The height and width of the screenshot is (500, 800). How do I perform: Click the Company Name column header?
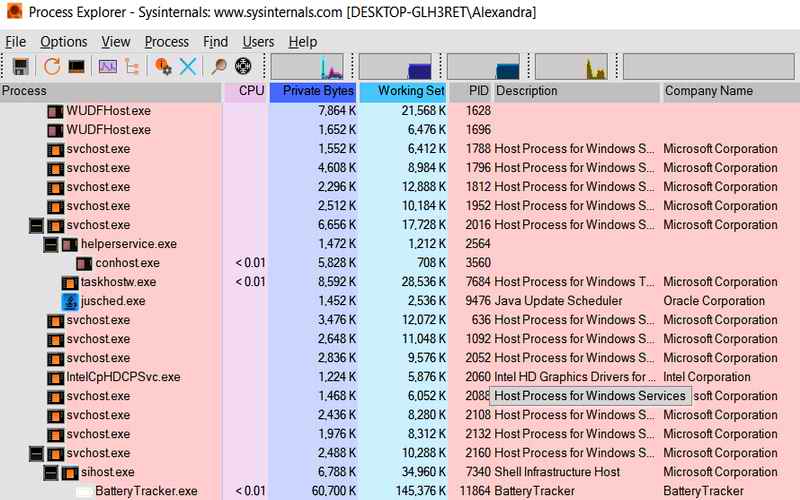[x=709, y=91]
